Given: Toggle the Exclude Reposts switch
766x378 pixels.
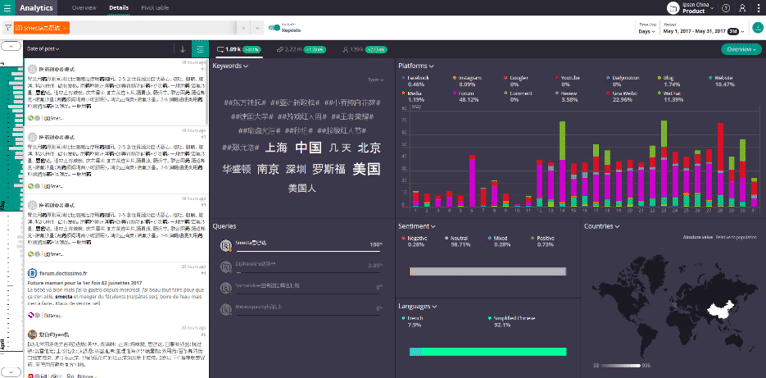Looking at the screenshot, I should (274, 28).
